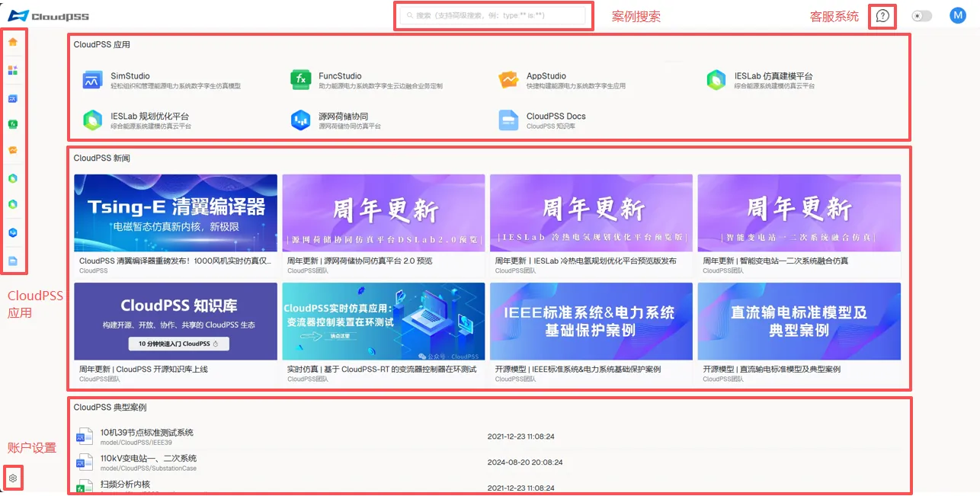Open FuncStudio green fx sidebar icon
The width and height of the screenshot is (980, 496).
[x=13, y=124]
